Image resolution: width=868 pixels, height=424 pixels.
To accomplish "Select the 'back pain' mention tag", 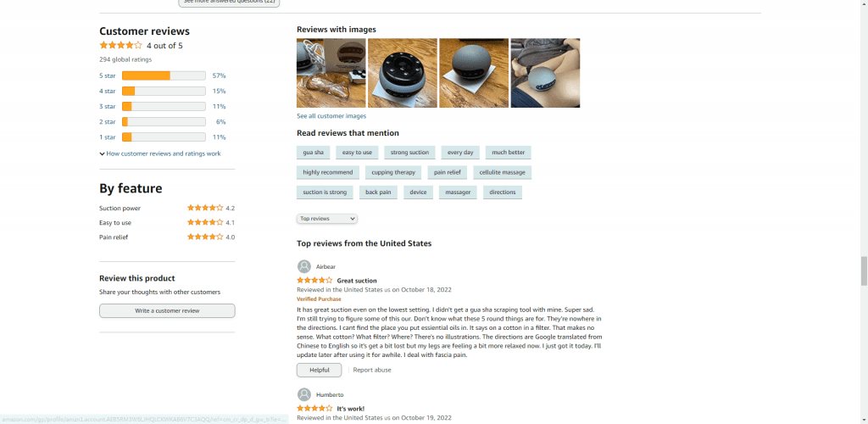I will (x=378, y=192).
